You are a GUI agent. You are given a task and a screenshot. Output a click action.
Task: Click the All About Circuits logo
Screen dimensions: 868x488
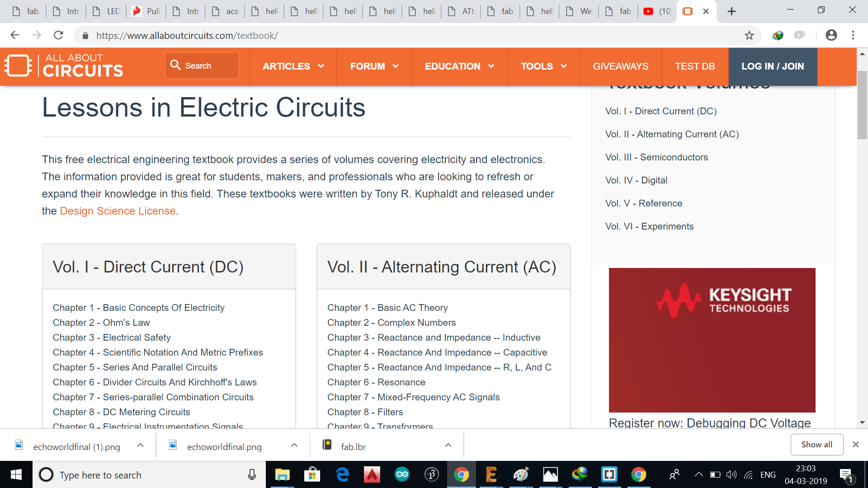point(64,66)
